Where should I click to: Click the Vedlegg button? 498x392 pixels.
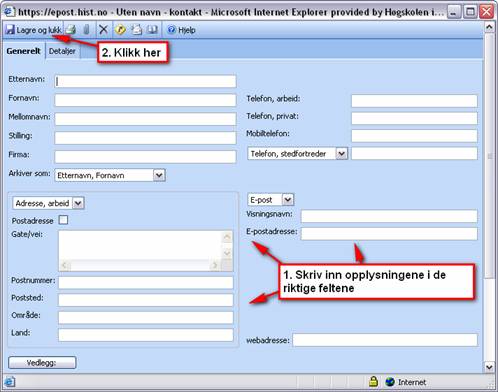[x=42, y=363]
